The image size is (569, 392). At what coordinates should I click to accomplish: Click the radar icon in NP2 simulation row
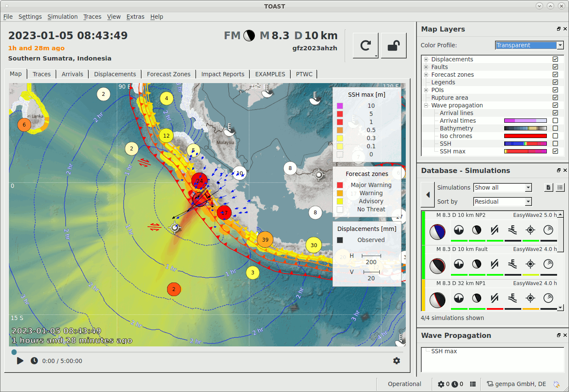tap(549, 231)
